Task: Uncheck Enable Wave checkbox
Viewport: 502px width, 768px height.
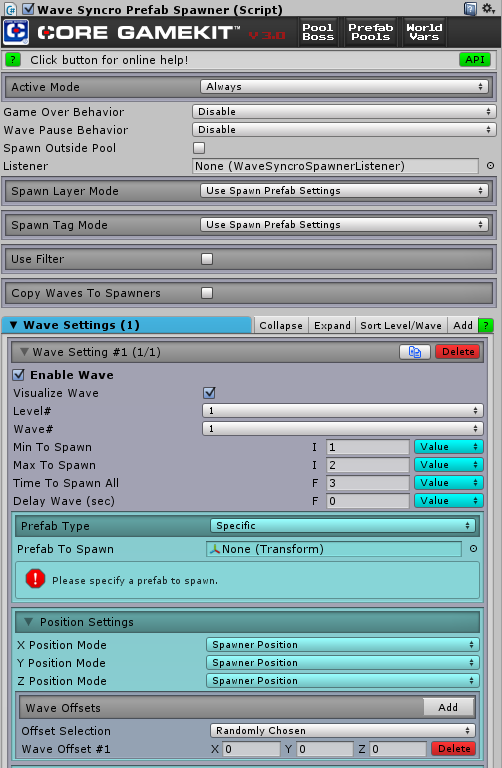Action: click(19, 375)
